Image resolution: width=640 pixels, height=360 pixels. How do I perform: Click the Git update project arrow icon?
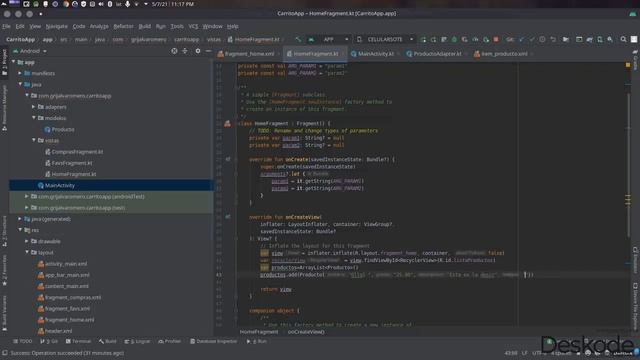(x=521, y=40)
